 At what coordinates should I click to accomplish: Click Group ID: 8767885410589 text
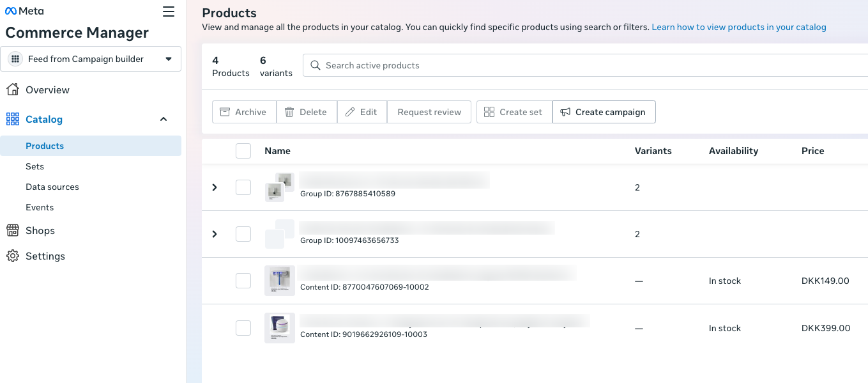click(347, 193)
